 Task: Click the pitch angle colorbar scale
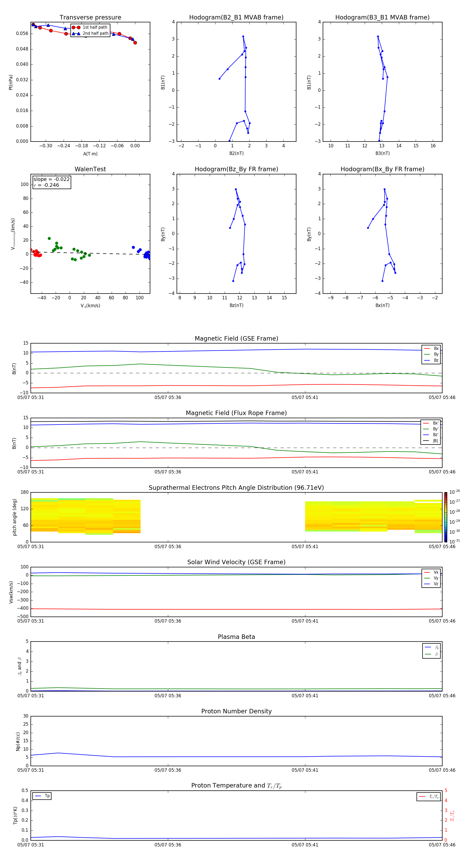pos(446,517)
